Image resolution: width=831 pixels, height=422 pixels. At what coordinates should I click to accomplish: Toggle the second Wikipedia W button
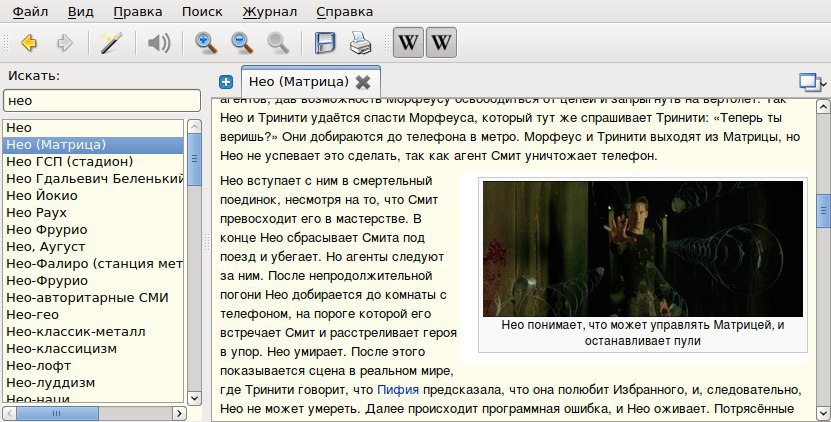click(441, 42)
